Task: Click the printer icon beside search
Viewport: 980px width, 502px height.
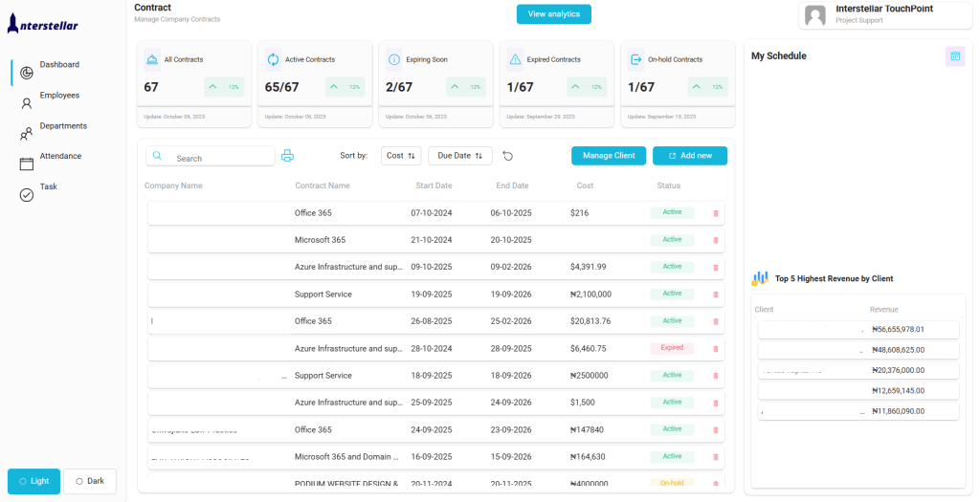Action: [x=287, y=156]
